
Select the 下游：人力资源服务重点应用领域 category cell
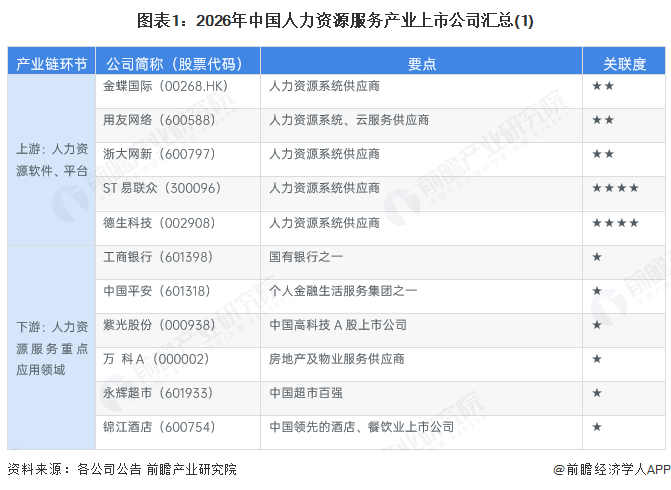(x=51, y=347)
